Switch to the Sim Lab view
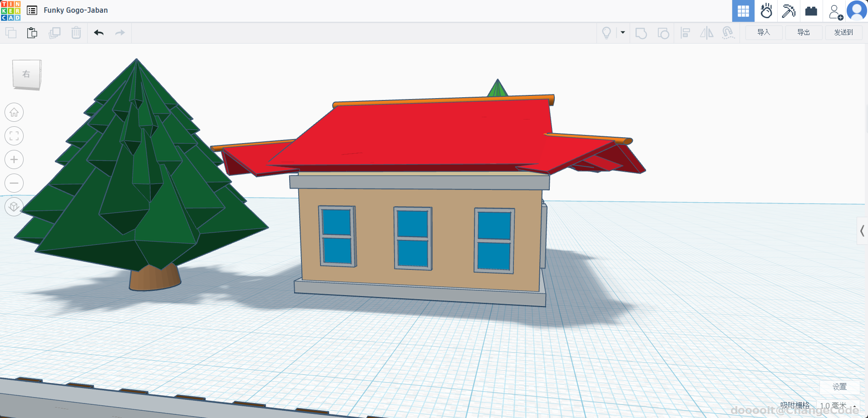 [x=766, y=11]
